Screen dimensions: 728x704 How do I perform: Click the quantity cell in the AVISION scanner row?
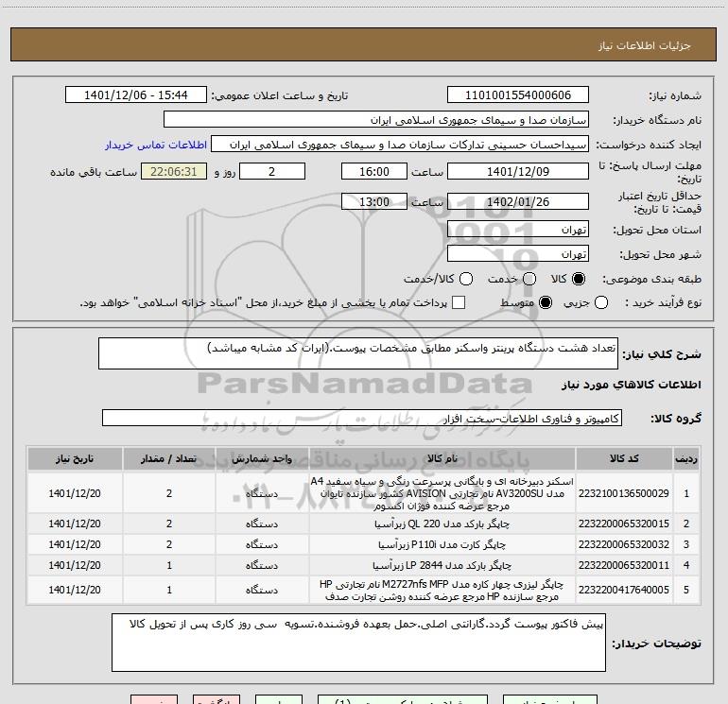click(169, 493)
